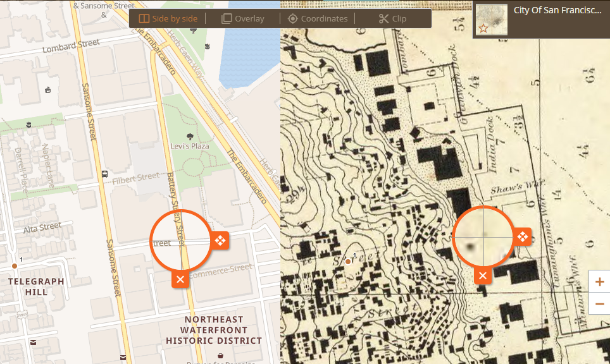Viewport: 610px width, 364px height.
Task: Switch to Overlay view mode
Action: click(243, 19)
